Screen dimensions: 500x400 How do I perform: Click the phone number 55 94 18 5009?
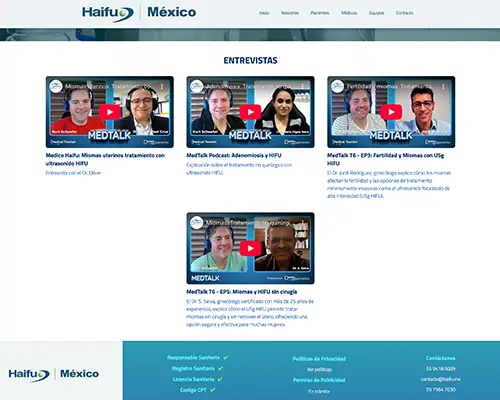point(440,369)
